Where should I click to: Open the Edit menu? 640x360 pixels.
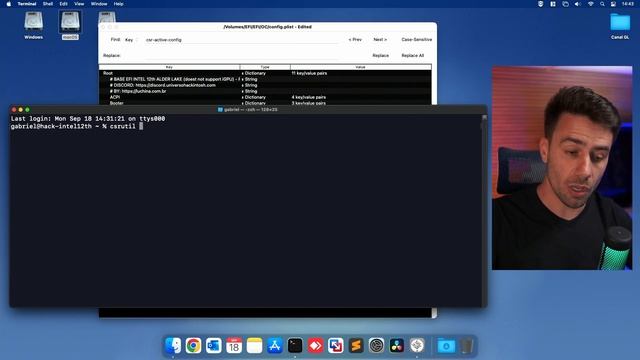[63, 4]
